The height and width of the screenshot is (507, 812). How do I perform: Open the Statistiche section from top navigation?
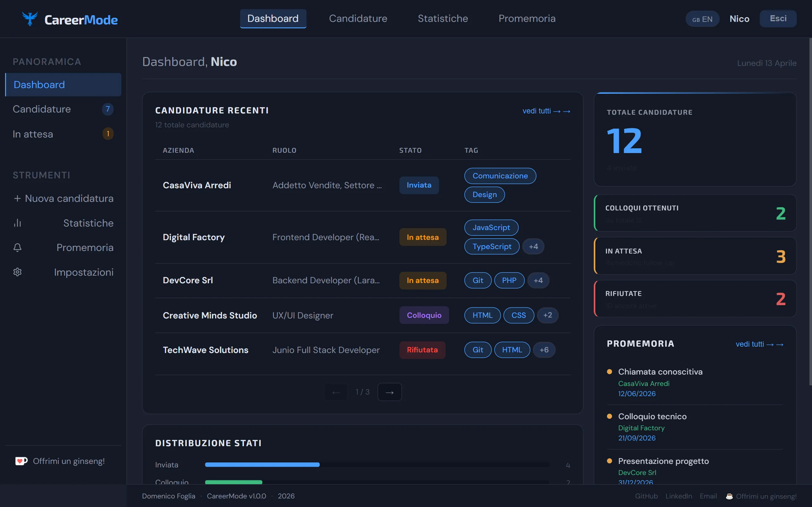pos(442,18)
